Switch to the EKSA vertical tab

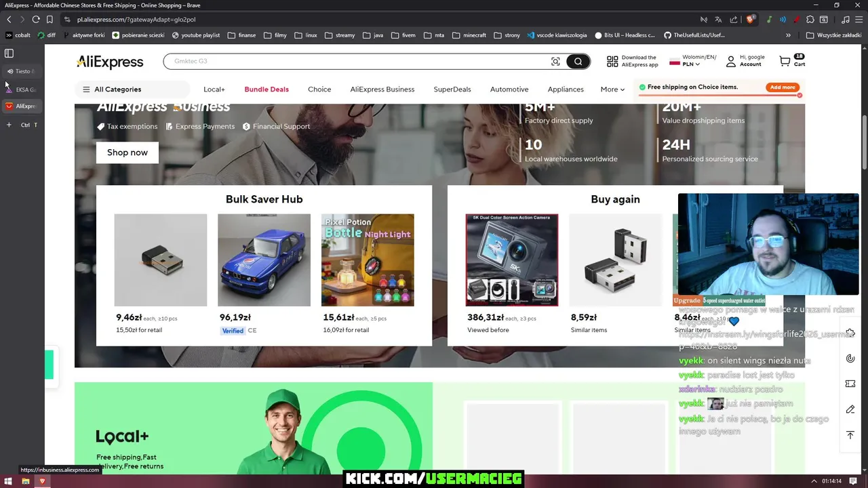pyautogui.click(x=22, y=89)
